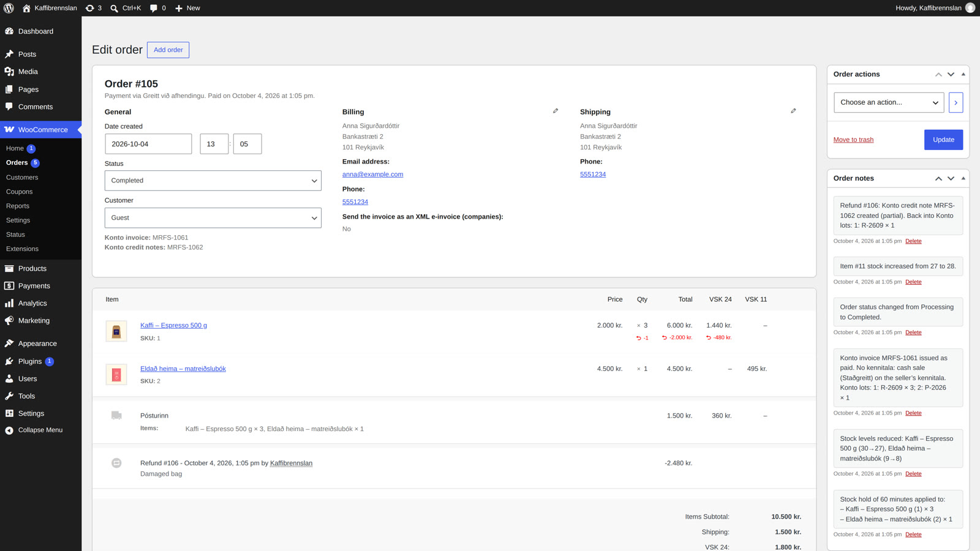The height and width of the screenshot is (551, 980).
Task: Edit shipping address with pencil icon
Action: pos(793,111)
